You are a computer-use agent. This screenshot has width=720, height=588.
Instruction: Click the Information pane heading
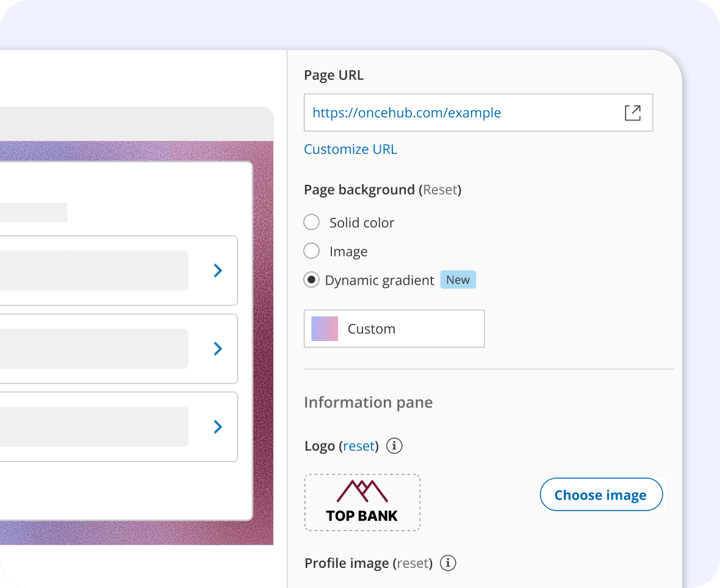pos(368,402)
